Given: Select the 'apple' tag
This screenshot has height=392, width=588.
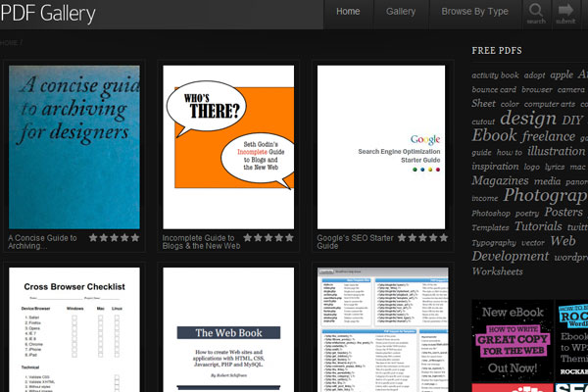Looking at the screenshot, I should [x=562, y=75].
